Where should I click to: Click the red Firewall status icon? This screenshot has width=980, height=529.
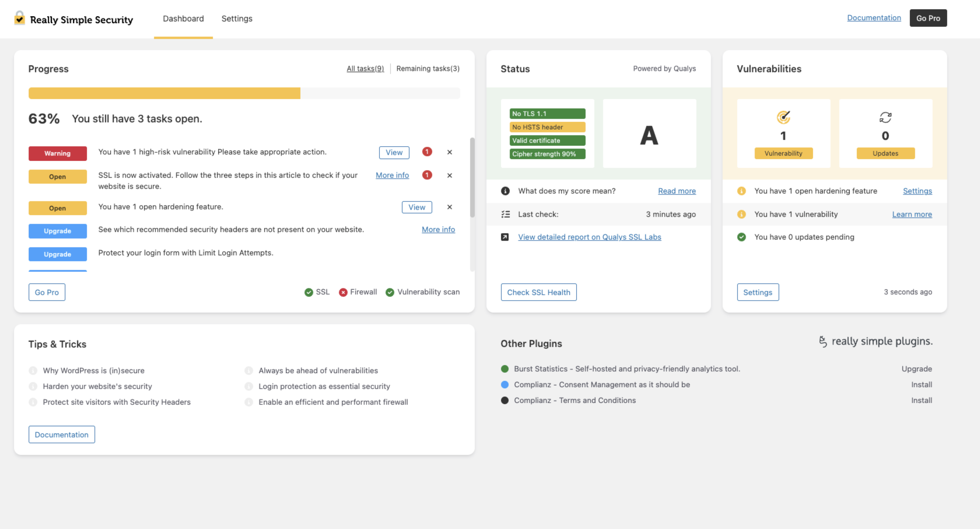(x=343, y=292)
